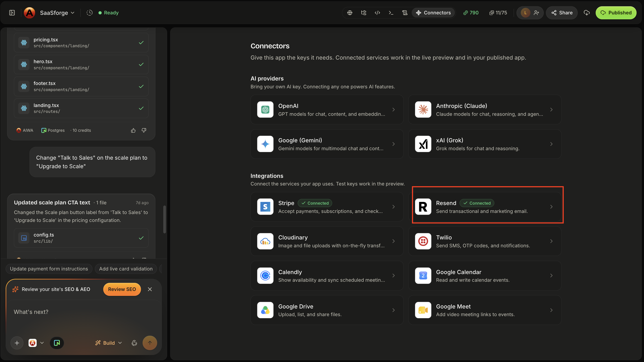Open the Google Drive integration card

coord(327,310)
